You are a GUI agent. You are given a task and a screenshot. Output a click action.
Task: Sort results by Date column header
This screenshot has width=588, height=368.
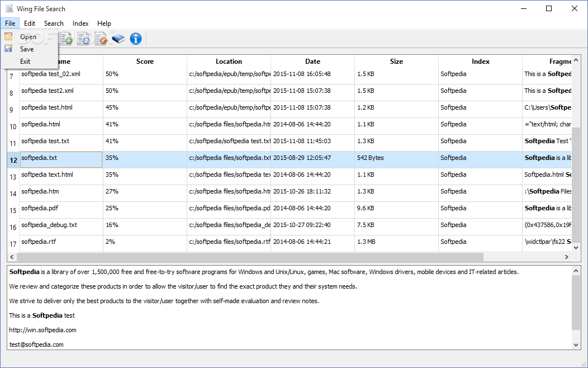[x=313, y=62]
